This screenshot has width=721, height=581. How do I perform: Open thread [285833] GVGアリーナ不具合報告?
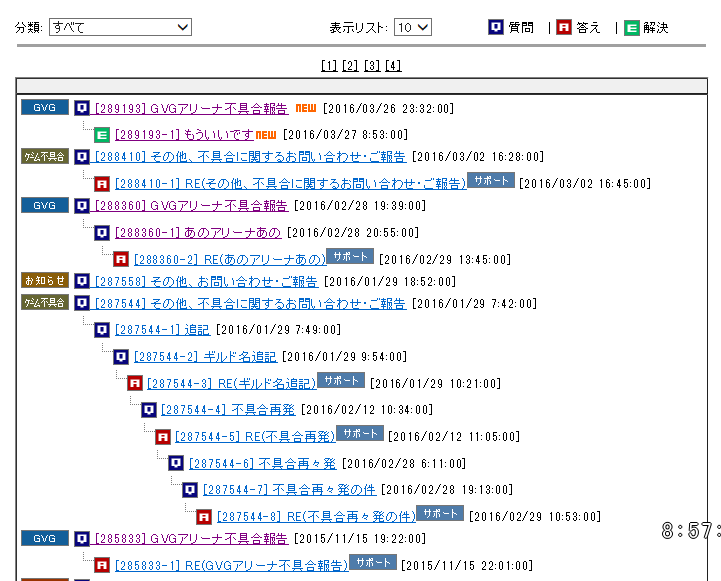pyautogui.click(x=191, y=538)
